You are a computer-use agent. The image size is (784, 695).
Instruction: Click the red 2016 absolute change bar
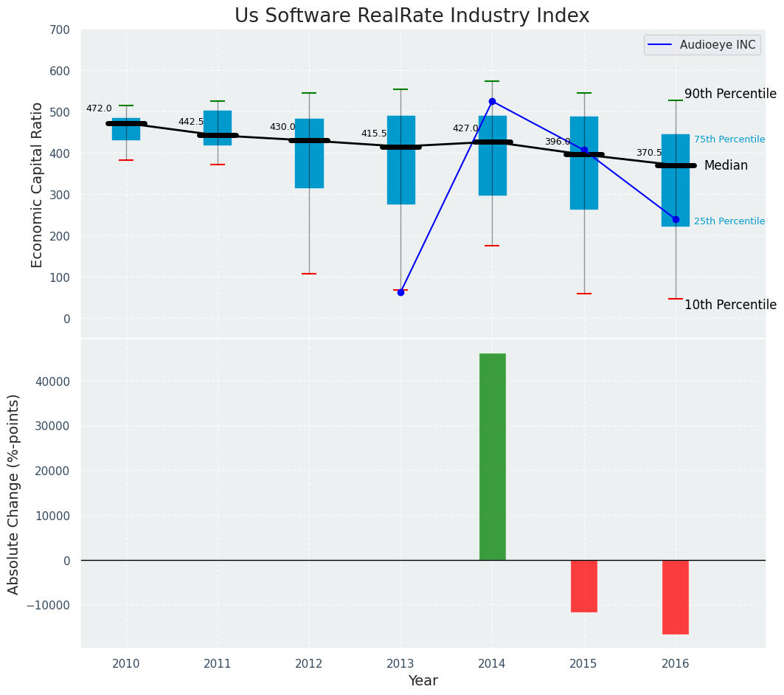point(676,597)
